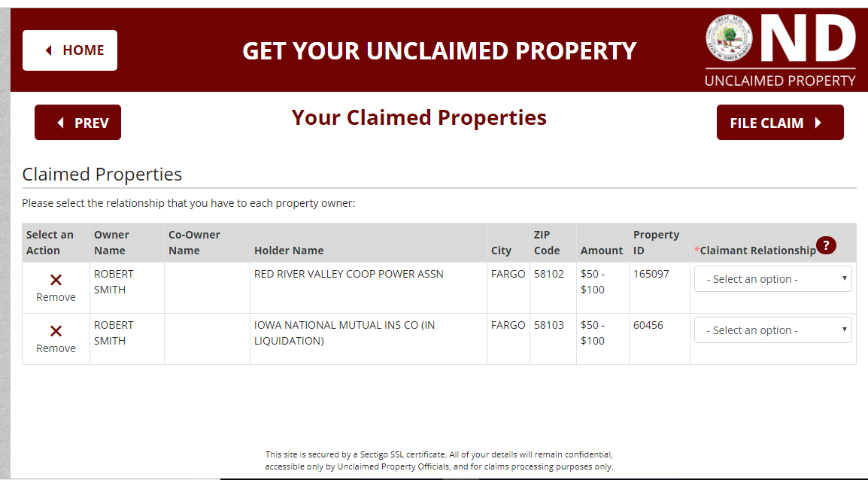Click the dropdown arrow on the first Select an option
Viewport: 868px width, 480px height.
[843, 278]
